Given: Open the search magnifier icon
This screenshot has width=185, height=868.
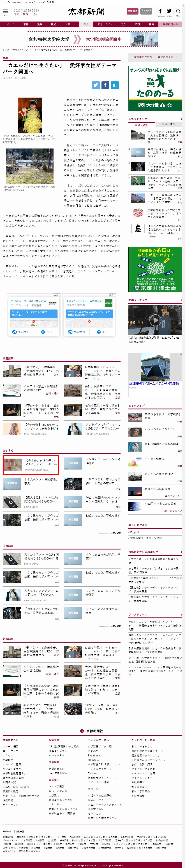Looking at the screenshot, I should 178,11.
